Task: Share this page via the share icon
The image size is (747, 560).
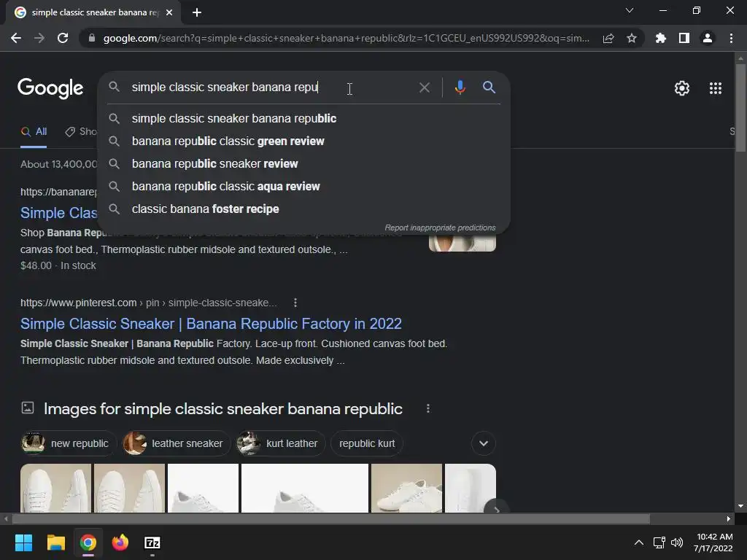Action: coord(608,38)
